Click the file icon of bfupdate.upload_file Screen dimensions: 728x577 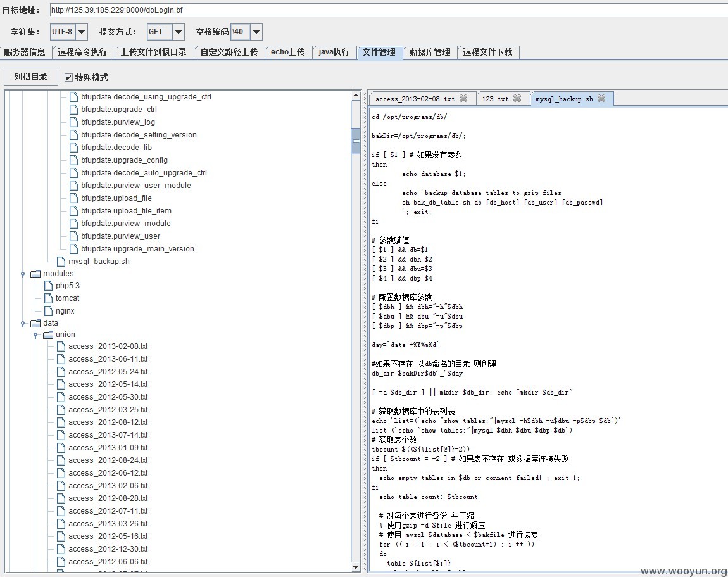(73, 198)
